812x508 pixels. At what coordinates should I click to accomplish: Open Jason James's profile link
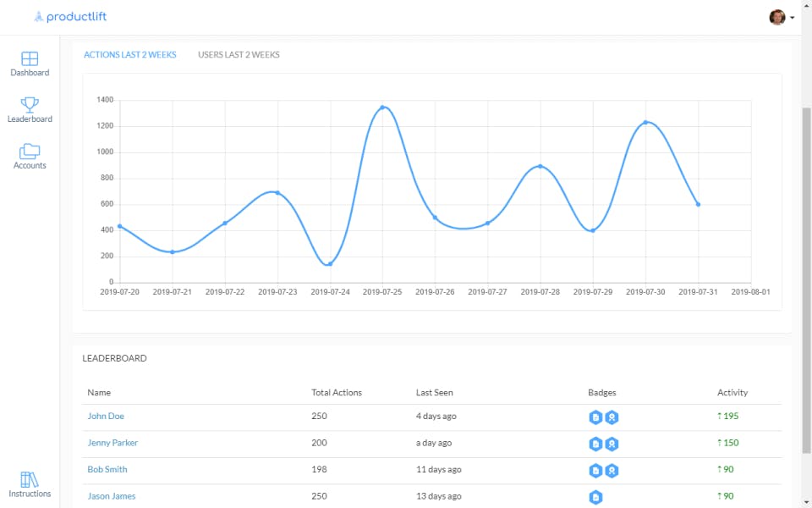112,496
